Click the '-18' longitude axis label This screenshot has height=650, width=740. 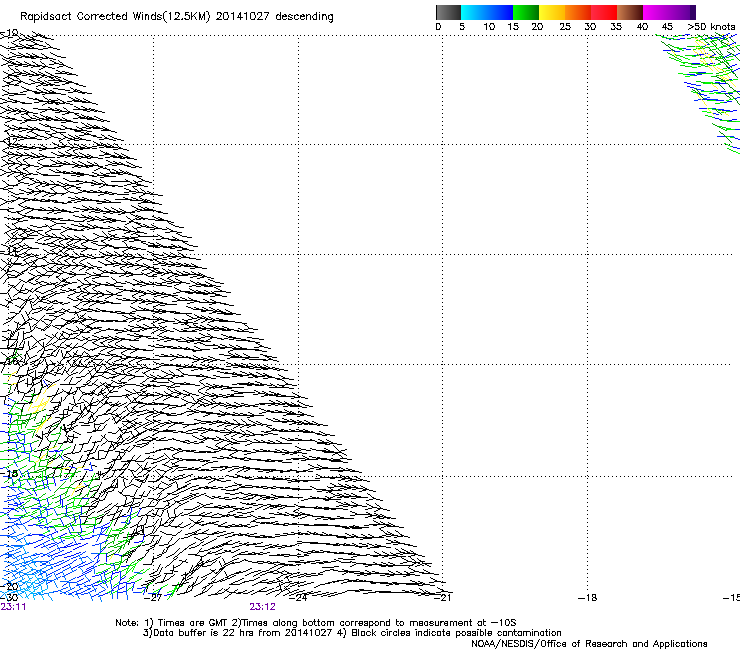pyautogui.click(x=588, y=598)
